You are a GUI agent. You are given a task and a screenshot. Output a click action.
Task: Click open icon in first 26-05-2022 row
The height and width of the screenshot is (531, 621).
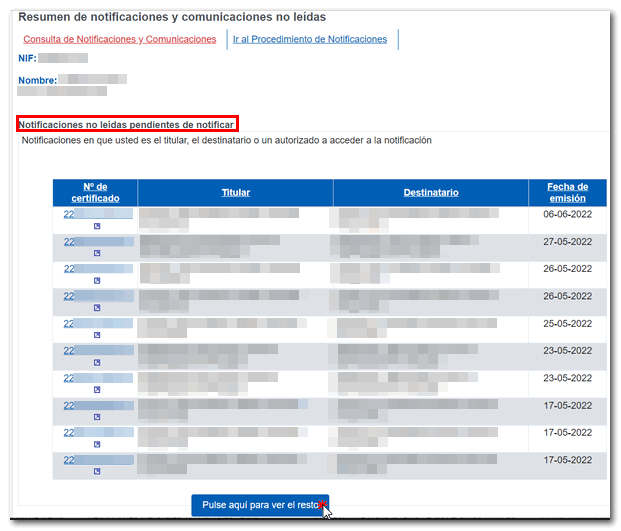(x=97, y=281)
